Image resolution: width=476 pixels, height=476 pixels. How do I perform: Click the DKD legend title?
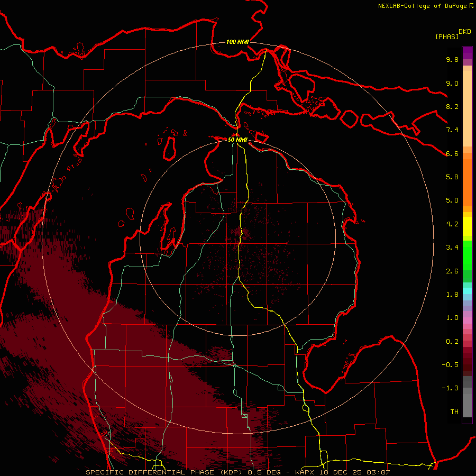(465, 32)
